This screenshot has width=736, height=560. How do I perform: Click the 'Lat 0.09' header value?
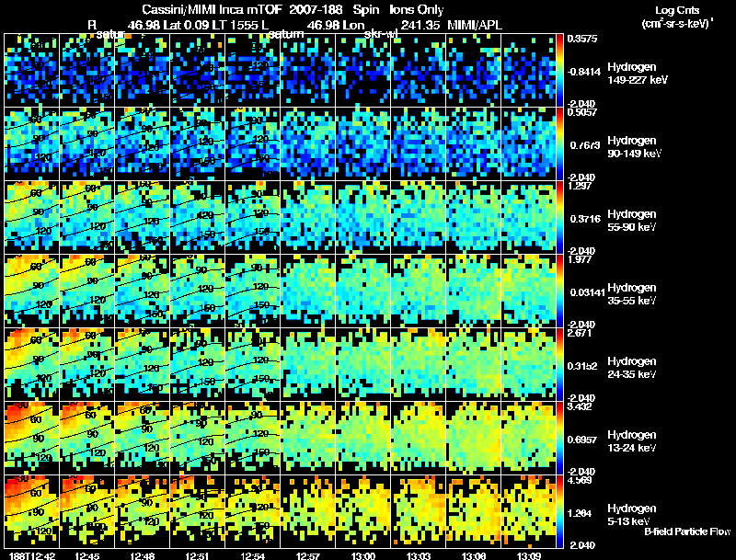click(186, 25)
